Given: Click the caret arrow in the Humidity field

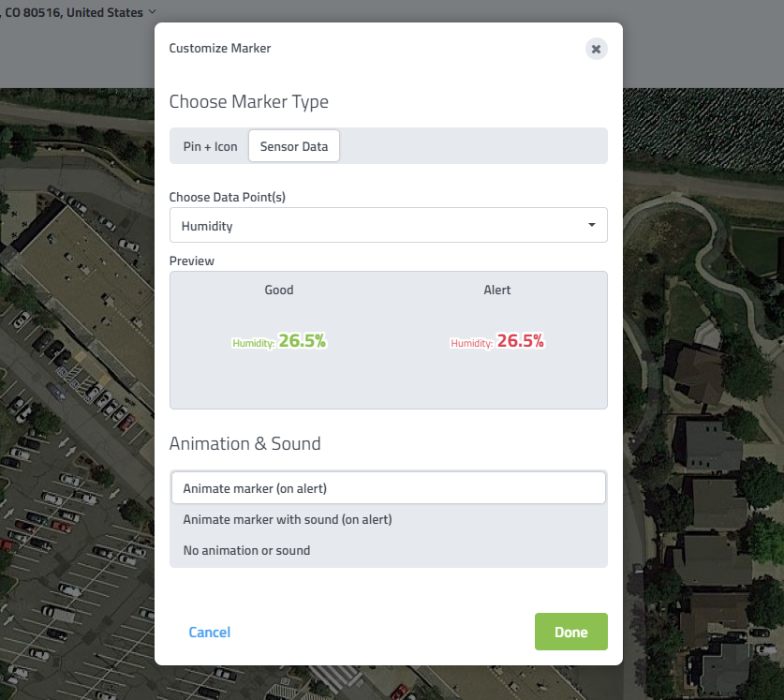Looking at the screenshot, I should (591, 226).
